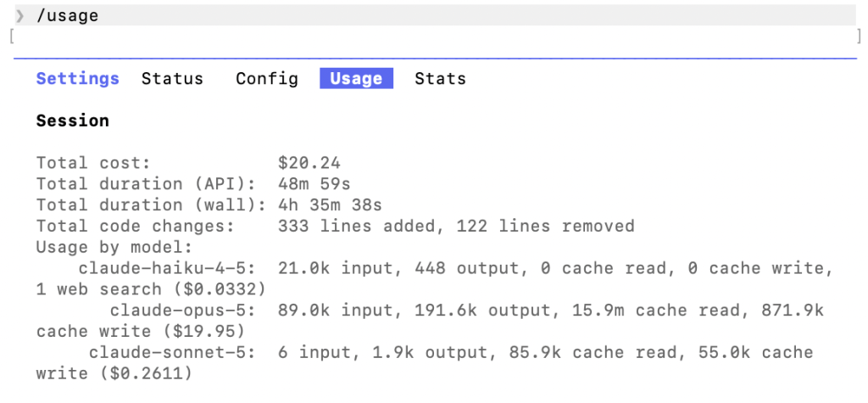Click the Usage by model label
868x403 pixels.
click(114, 247)
